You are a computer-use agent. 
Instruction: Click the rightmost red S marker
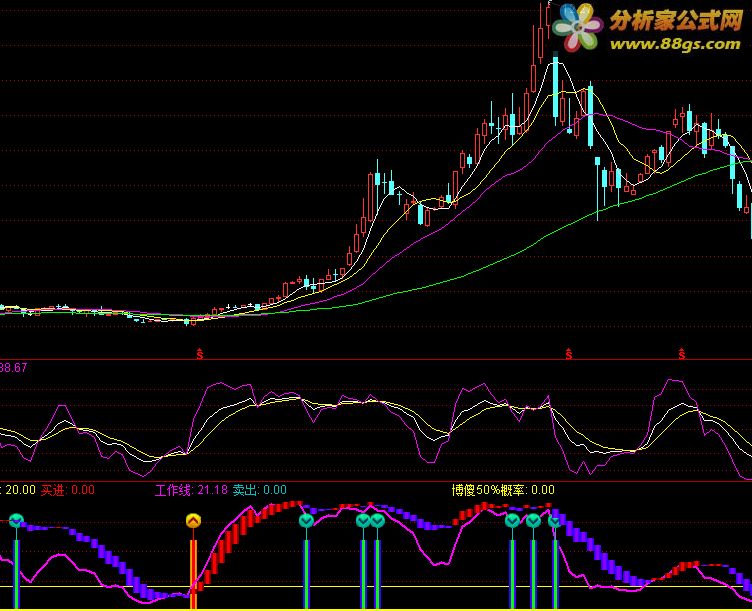pyautogui.click(x=682, y=354)
